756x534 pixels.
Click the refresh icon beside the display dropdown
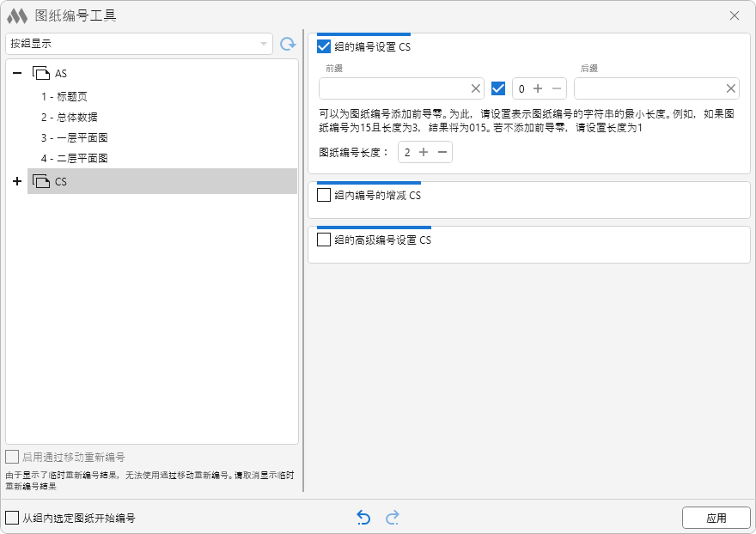288,44
